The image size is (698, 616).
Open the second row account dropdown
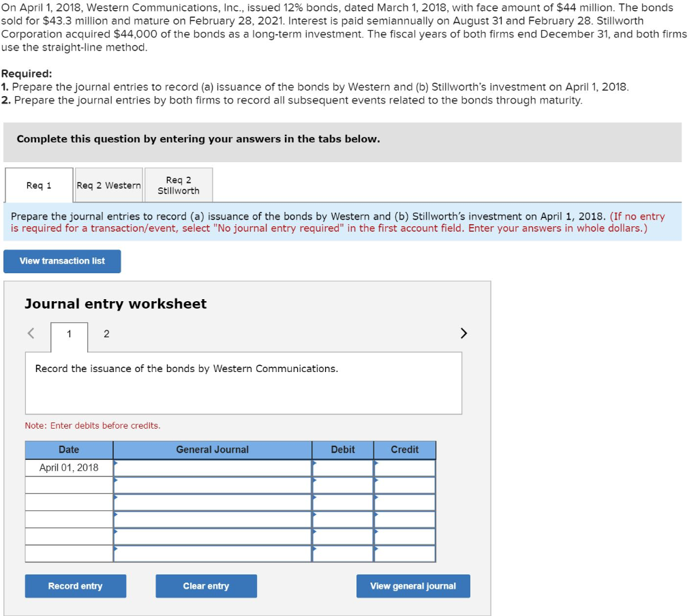211,484
